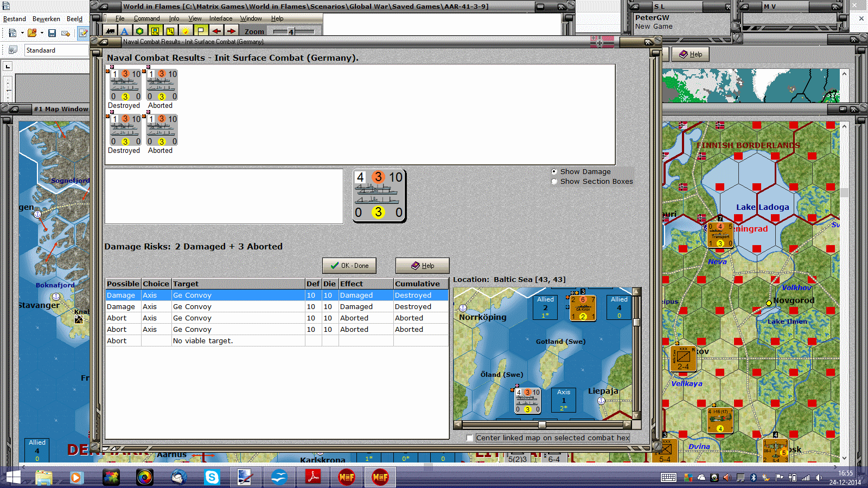This screenshot has width=868, height=488.
Task: Click the Stavanger port marker on left map
Action: click(56, 297)
